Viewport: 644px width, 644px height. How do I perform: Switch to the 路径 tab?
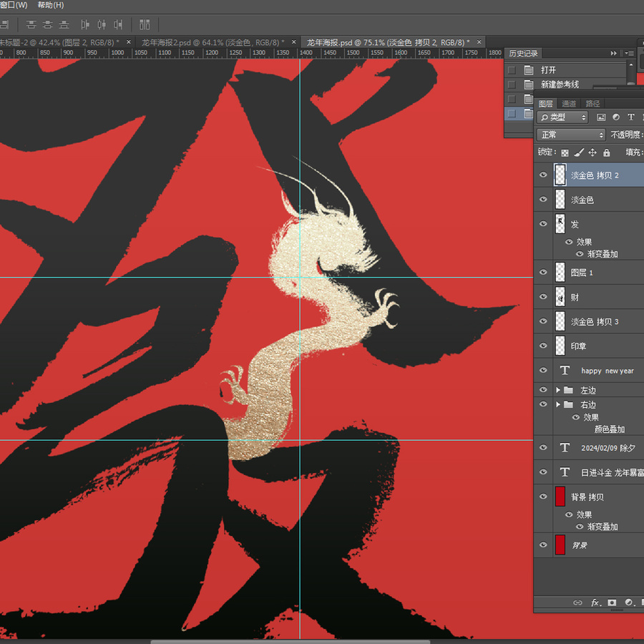(x=592, y=104)
